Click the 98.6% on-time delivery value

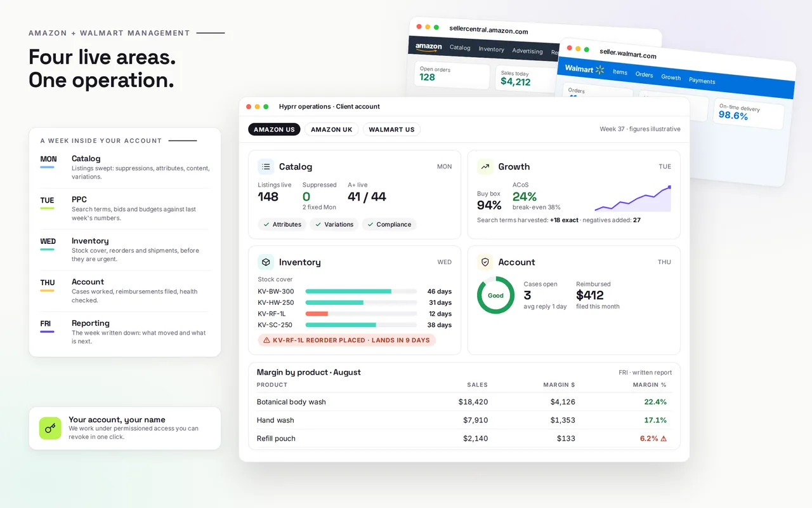click(x=733, y=116)
